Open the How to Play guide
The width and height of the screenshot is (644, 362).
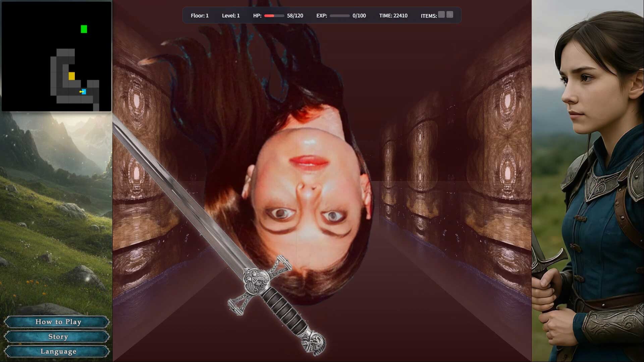pos(58,322)
